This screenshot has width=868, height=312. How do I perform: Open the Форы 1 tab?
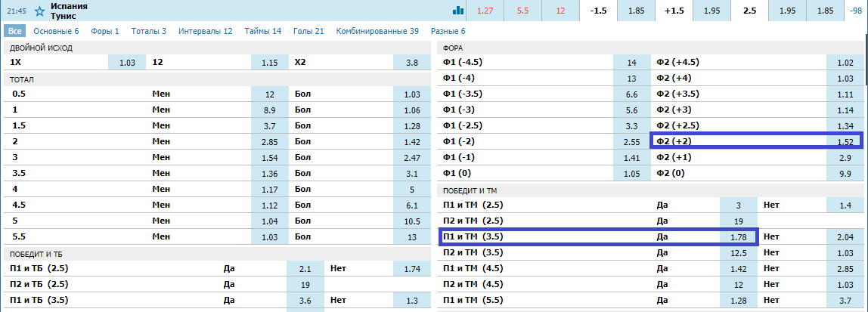tap(105, 31)
